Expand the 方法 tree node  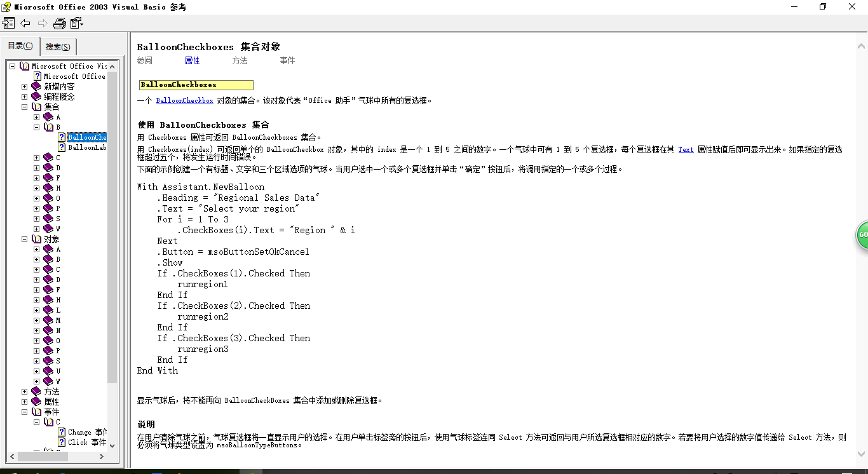tap(24, 391)
